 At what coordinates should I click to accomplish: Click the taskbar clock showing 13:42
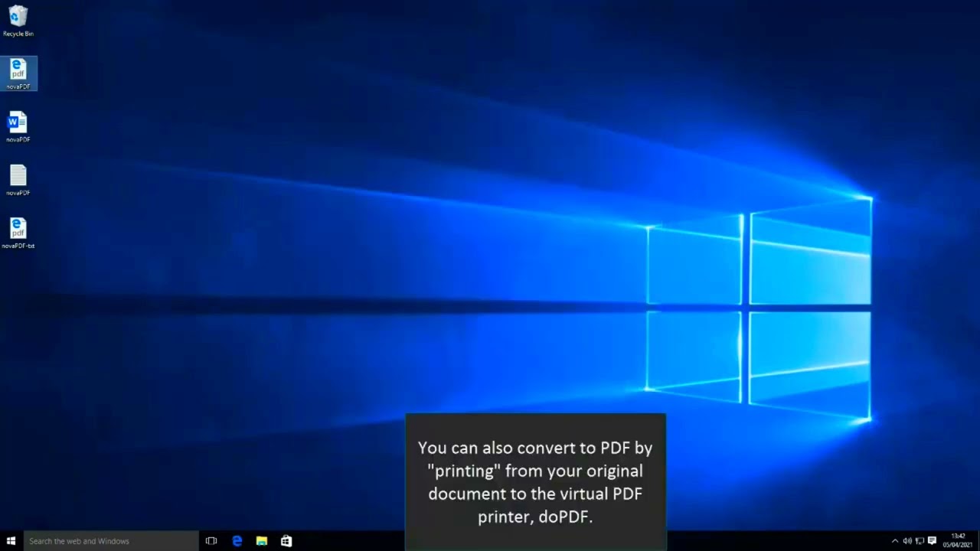tap(958, 541)
